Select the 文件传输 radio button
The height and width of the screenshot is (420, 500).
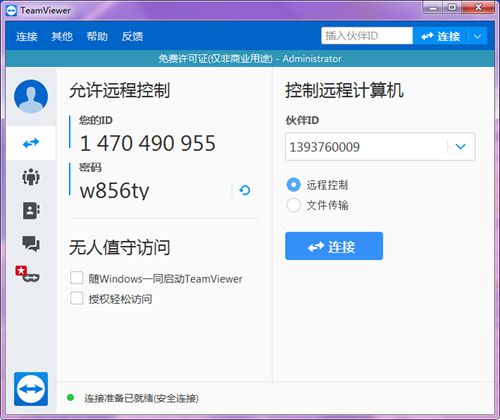tap(294, 205)
